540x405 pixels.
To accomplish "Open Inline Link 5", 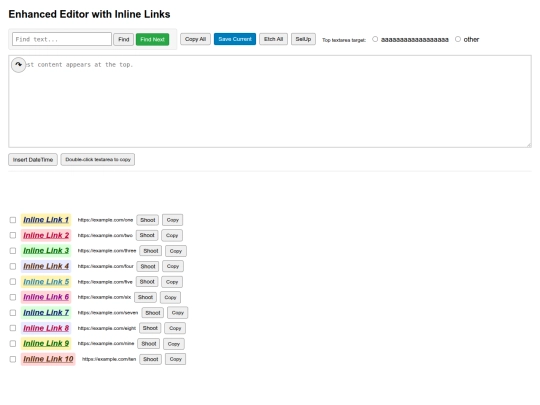I will [x=46, y=282].
